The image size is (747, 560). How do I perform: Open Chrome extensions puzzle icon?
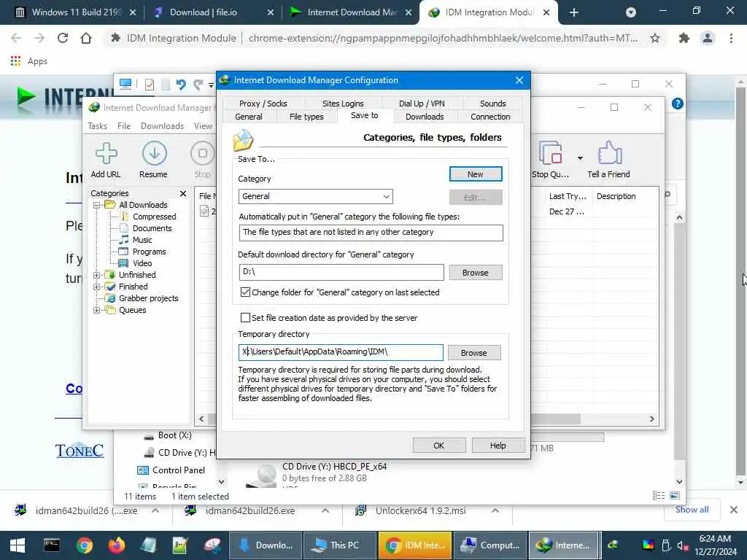pos(684,38)
